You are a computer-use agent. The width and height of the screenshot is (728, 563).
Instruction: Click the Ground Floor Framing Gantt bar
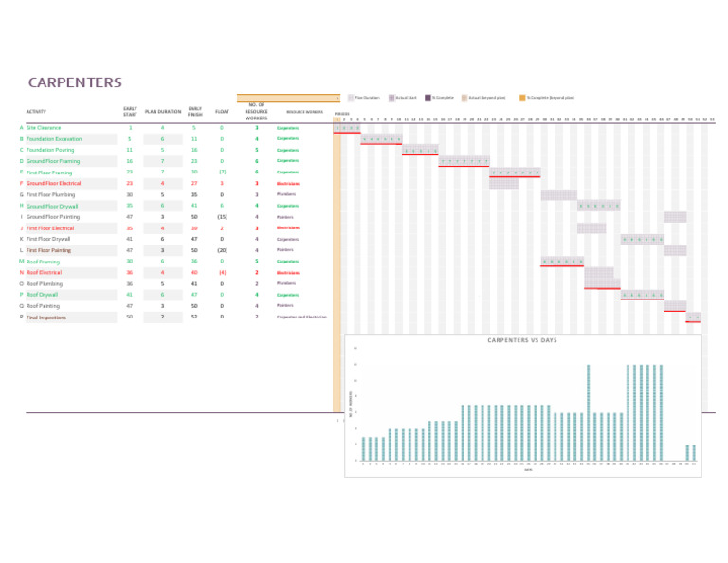[464, 161]
